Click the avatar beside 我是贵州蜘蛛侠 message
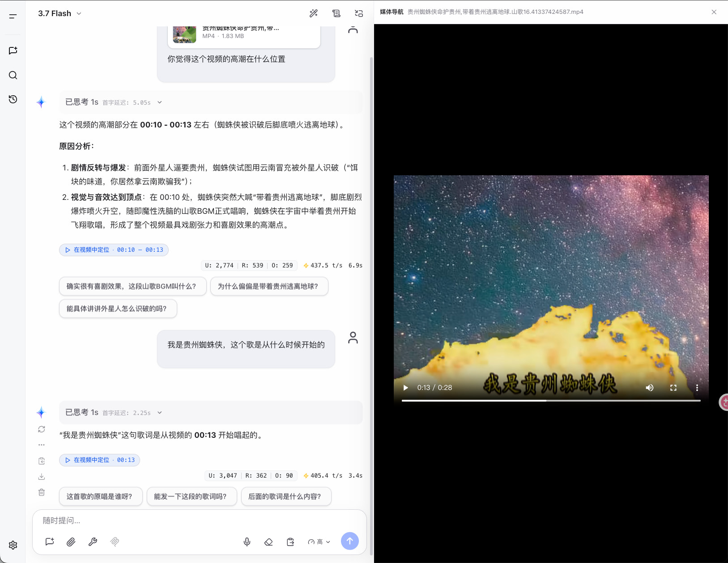Image resolution: width=728 pixels, height=563 pixels. click(x=353, y=338)
